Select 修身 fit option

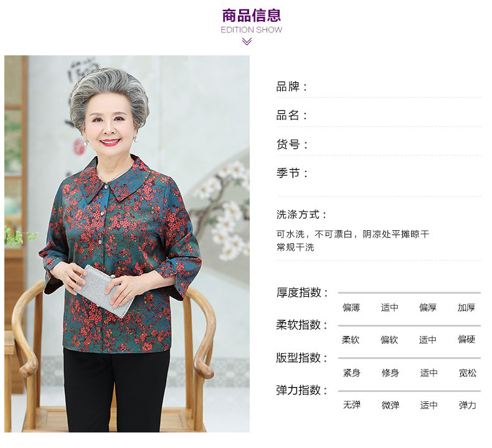(390, 373)
